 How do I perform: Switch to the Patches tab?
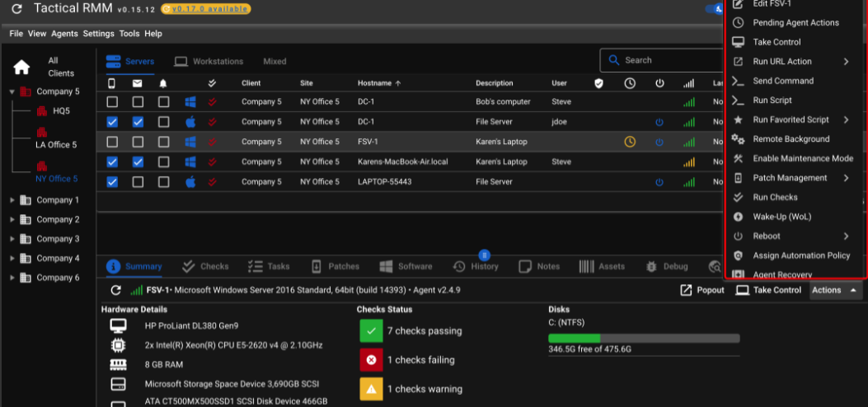335,267
